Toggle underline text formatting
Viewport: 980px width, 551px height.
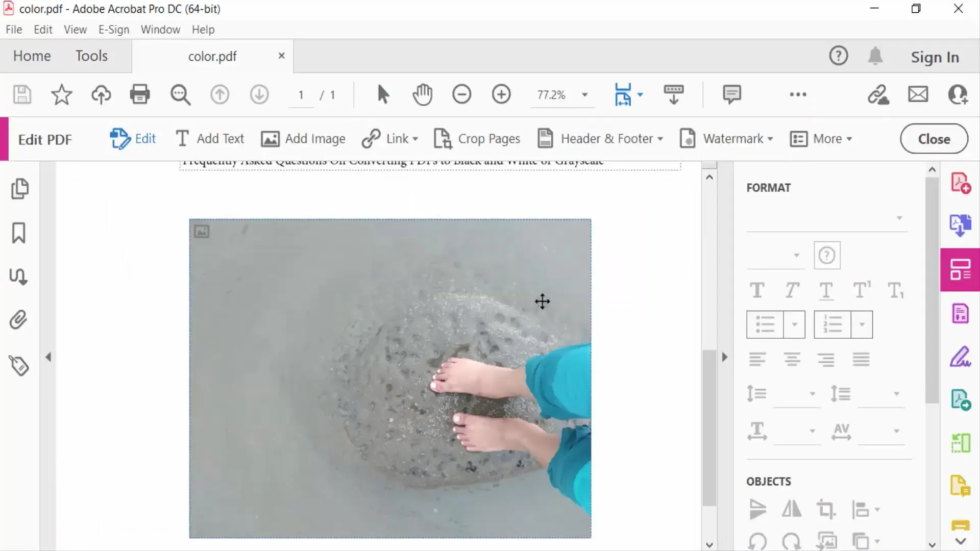pyautogui.click(x=826, y=290)
